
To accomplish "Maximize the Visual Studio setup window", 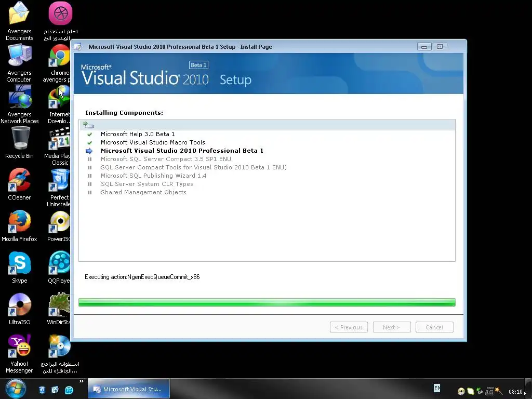I will [440, 46].
